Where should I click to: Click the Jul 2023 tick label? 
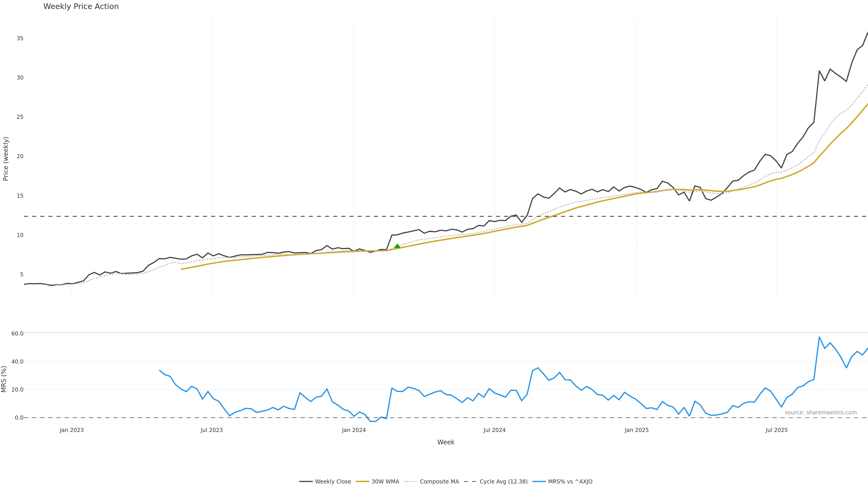212,430
